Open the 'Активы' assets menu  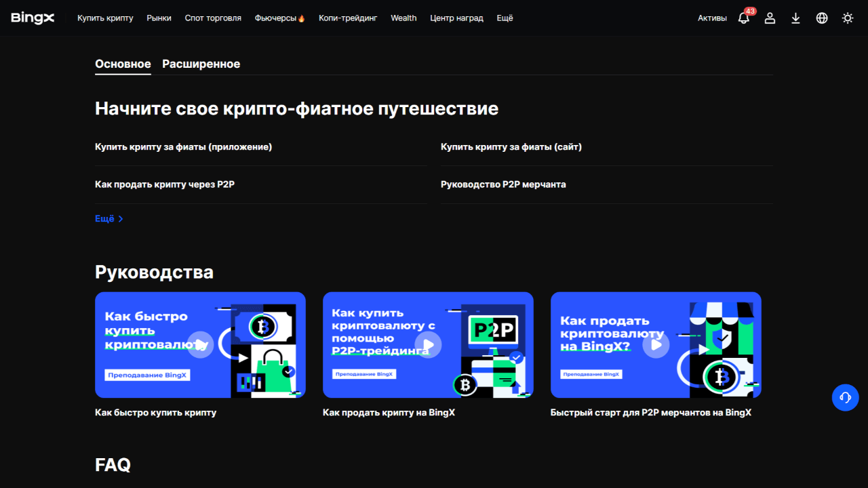(712, 18)
